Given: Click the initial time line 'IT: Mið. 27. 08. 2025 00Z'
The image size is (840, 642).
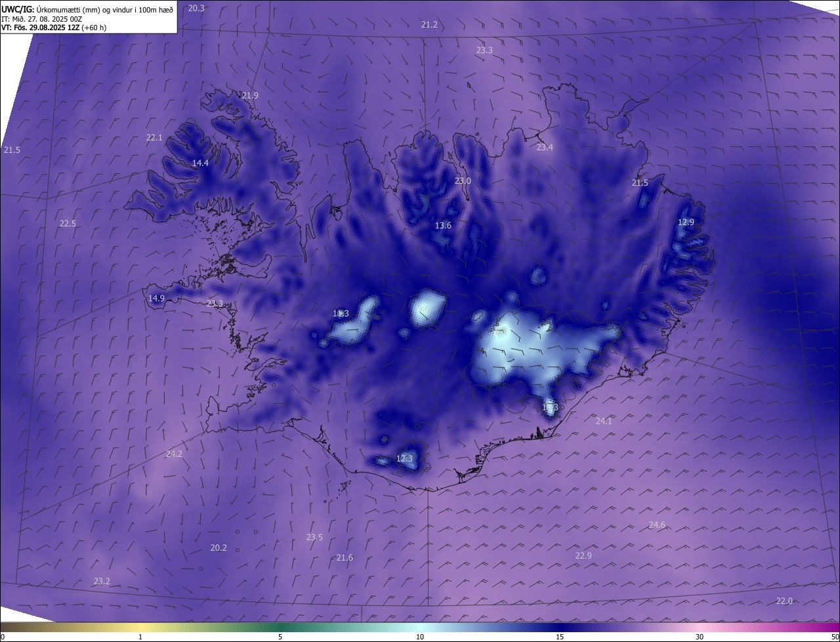Looking at the screenshot, I should 41,19.
